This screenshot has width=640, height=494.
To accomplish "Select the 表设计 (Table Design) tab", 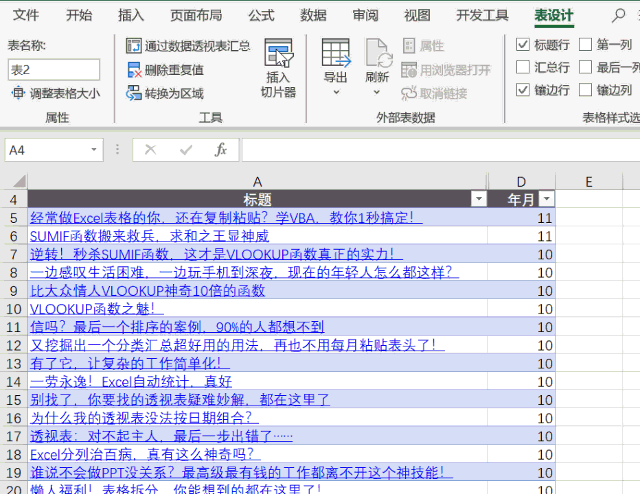I will click(554, 16).
